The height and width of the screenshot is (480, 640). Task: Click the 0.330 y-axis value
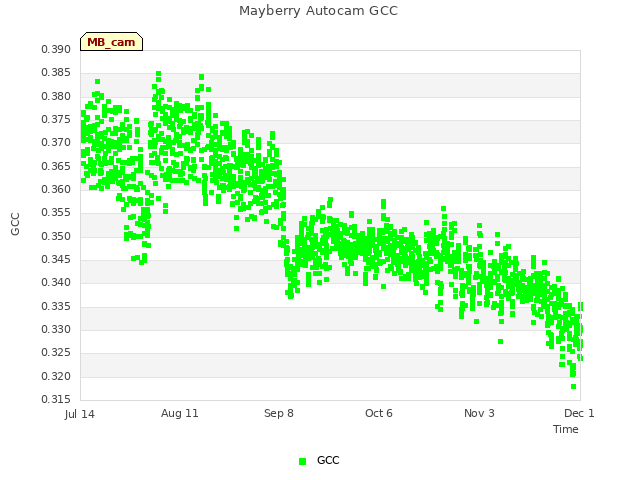[x=56, y=329]
